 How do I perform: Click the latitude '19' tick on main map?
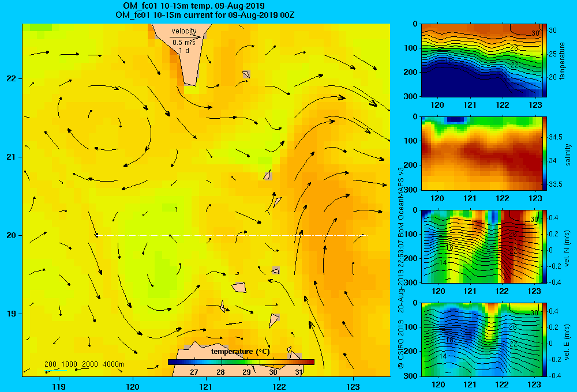[11, 314]
